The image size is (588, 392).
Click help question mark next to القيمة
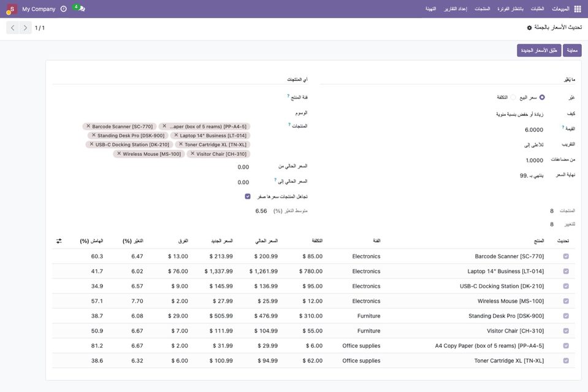[x=563, y=128]
